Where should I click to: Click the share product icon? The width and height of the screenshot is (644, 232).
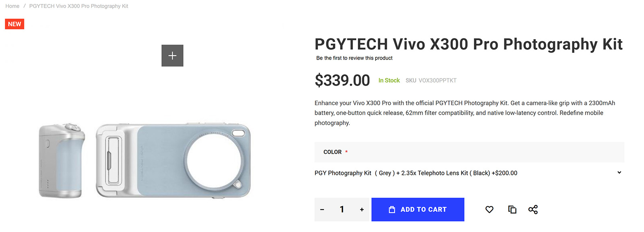pyautogui.click(x=533, y=209)
